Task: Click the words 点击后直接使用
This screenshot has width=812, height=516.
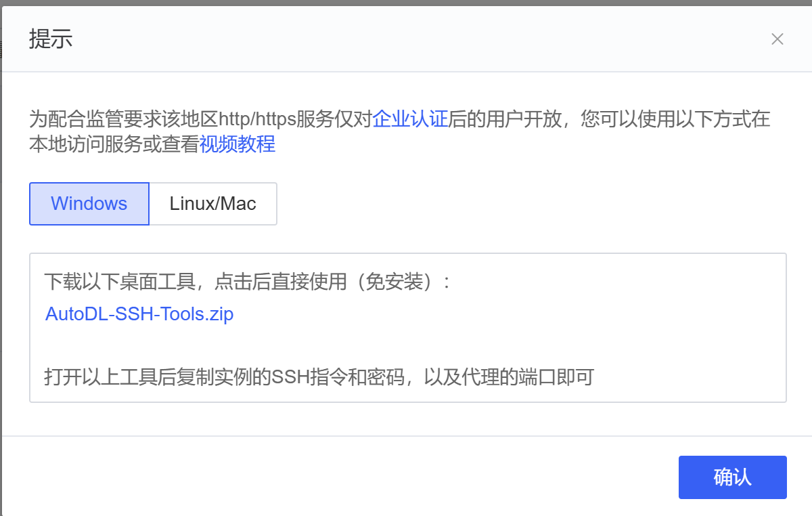Action: (281, 282)
